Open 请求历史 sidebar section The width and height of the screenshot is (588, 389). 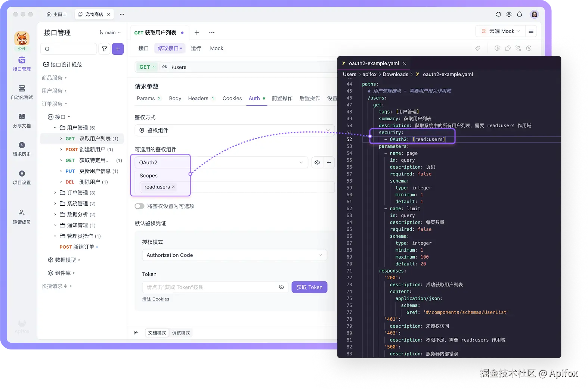[x=22, y=149]
